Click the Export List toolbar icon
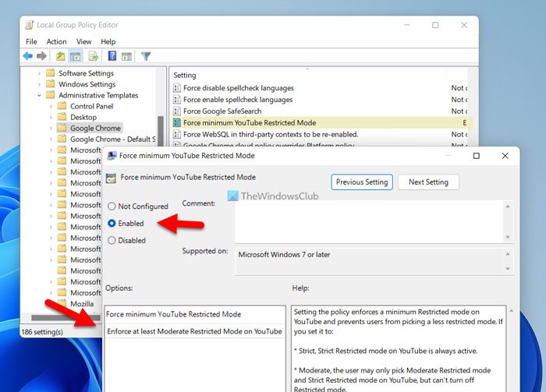This screenshot has height=392, width=546. coord(94,55)
